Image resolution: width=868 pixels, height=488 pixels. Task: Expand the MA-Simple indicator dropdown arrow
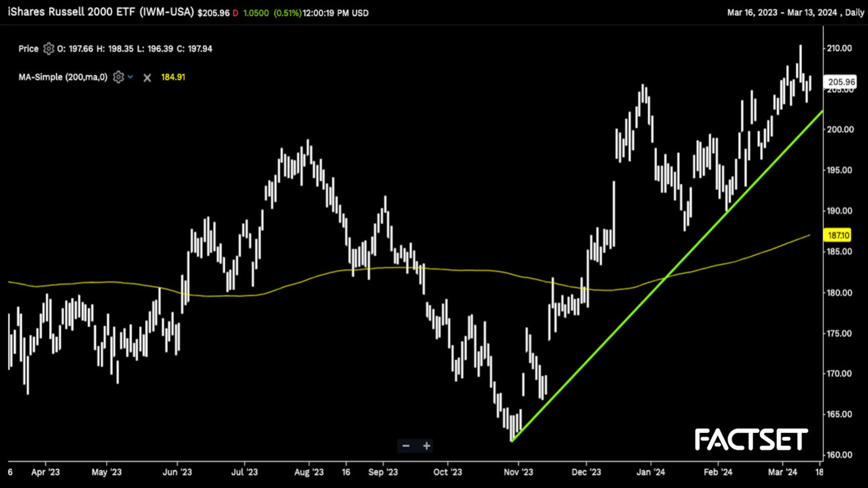click(130, 77)
